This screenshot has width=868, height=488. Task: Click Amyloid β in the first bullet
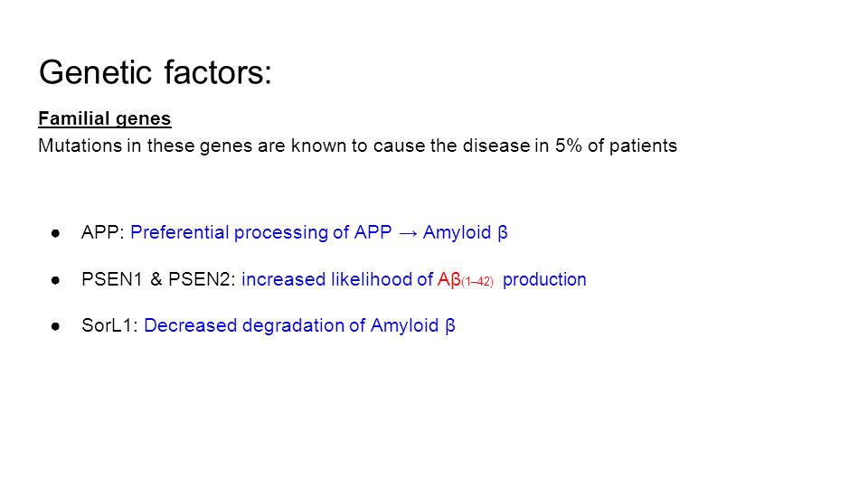click(x=465, y=233)
